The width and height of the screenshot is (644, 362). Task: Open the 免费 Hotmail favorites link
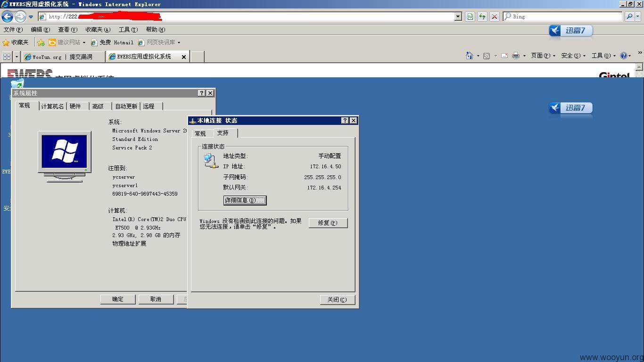click(x=112, y=42)
